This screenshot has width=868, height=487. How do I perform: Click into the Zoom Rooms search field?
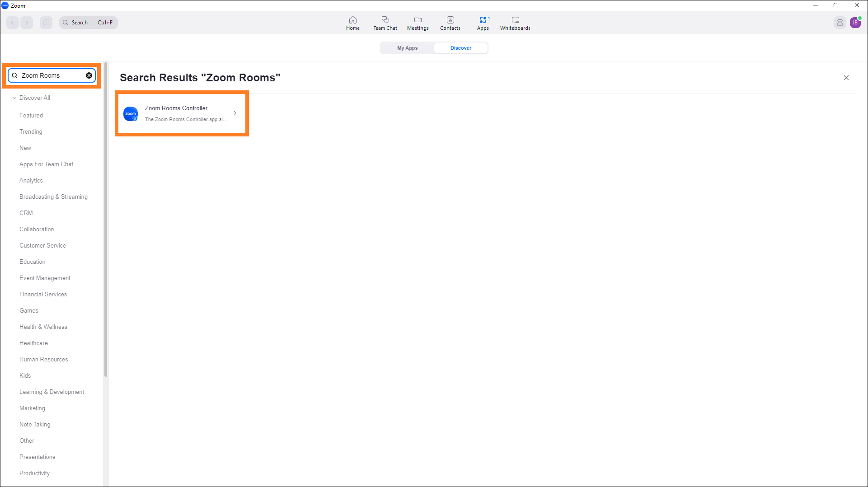coord(52,75)
